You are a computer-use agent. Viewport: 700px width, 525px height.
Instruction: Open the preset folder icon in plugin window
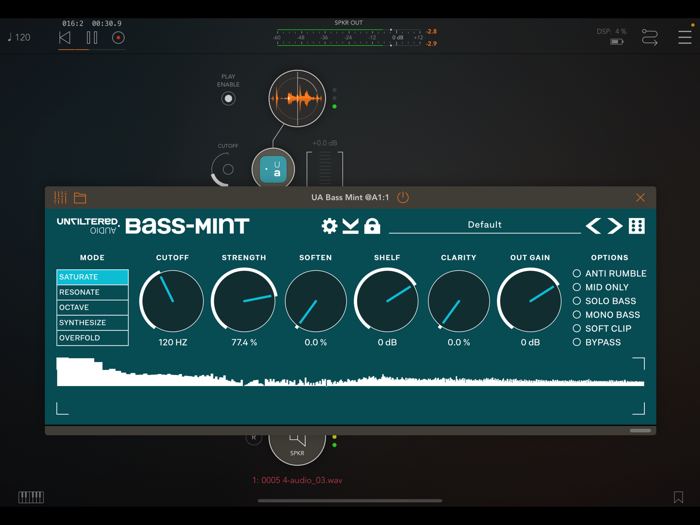(x=80, y=197)
